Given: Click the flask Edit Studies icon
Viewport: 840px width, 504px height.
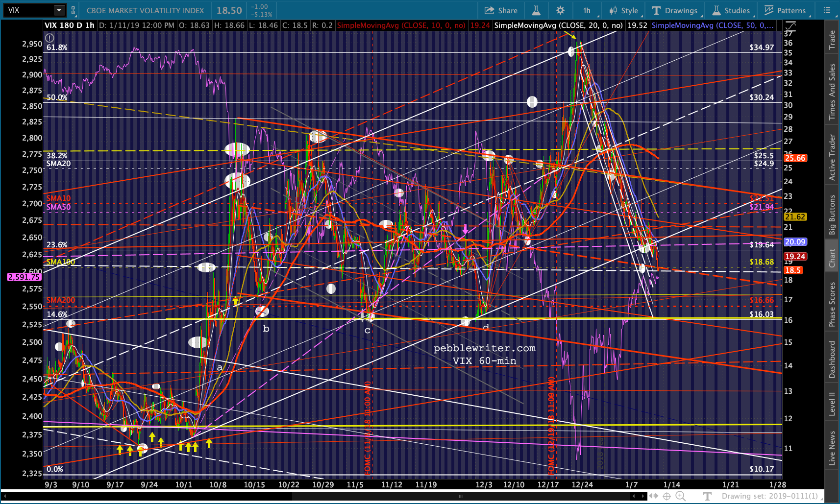Looking at the screenshot, I should tap(536, 10).
